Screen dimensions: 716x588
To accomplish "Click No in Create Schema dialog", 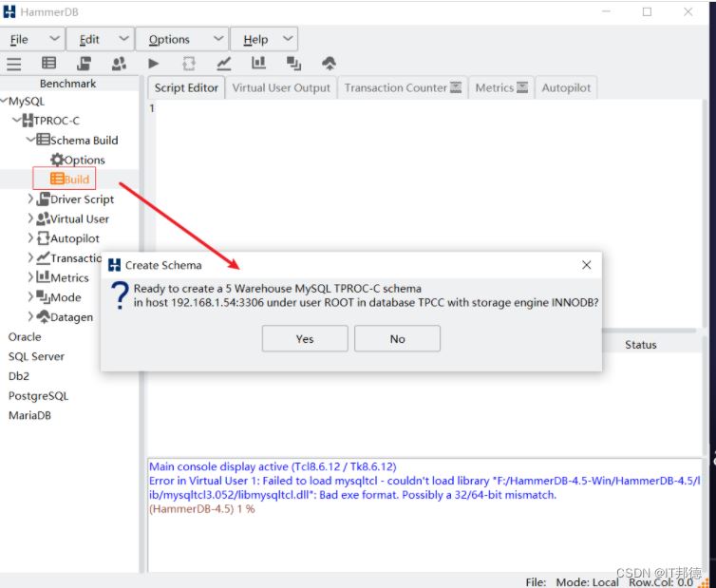I will 397,339.
